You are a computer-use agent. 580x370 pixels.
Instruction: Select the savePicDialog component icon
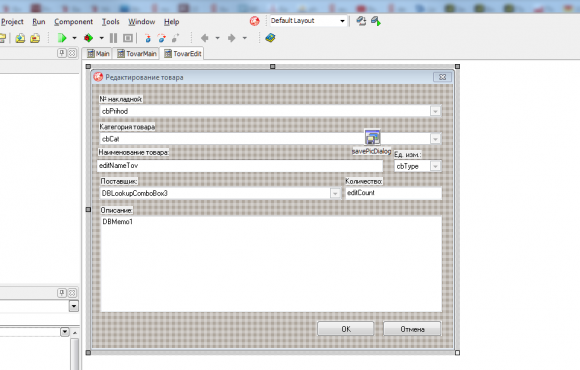coord(372,138)
